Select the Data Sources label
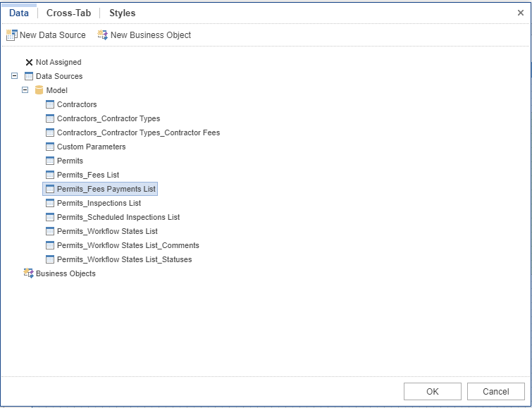The height and width of the screenshot is (408, 532). coord(59,76)
